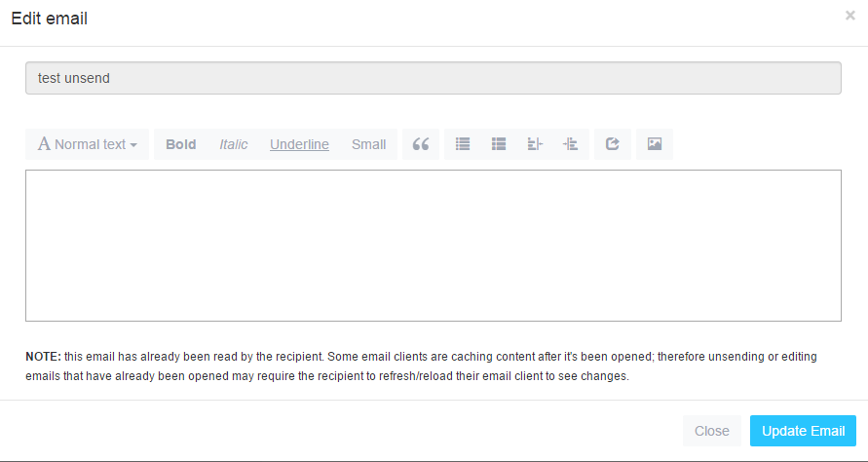Apply Small text formatting
Image resolution: width=868 pixels, height=462 pixels.
pyautogui.click(x=368, y=144)
